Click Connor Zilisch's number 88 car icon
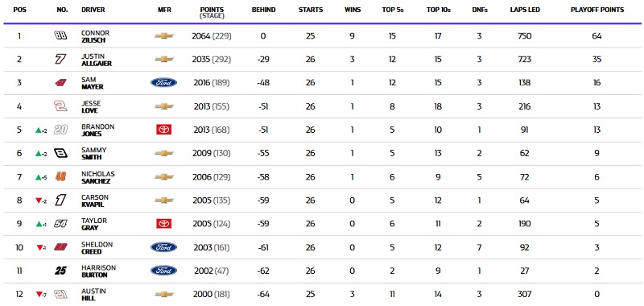 pyautogui.click(x=60, y=35)
